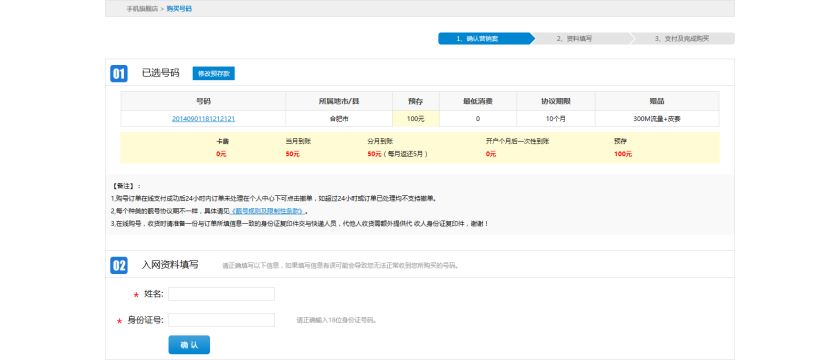Click the 10个月 table cell
The height and width of the screenshot is (360, 840).
[x=556, y=119]
